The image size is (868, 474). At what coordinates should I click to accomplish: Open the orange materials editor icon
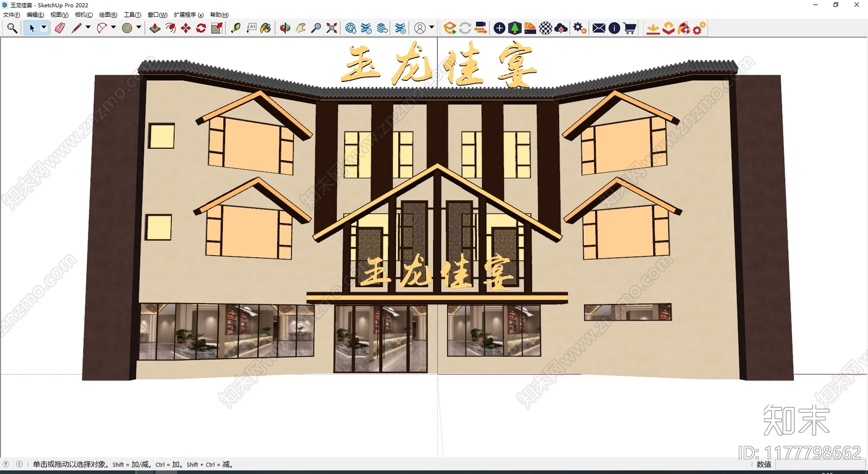click(x=530, y=28)
